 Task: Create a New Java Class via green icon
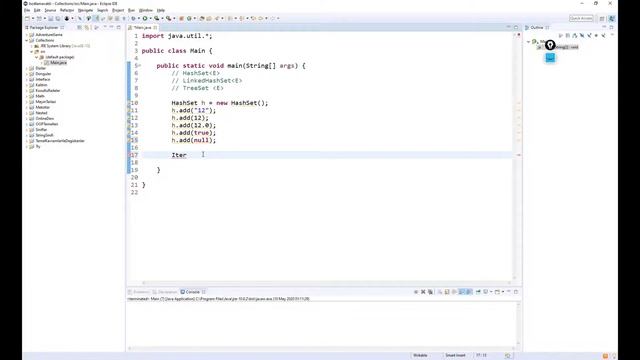tap(189, 18)
